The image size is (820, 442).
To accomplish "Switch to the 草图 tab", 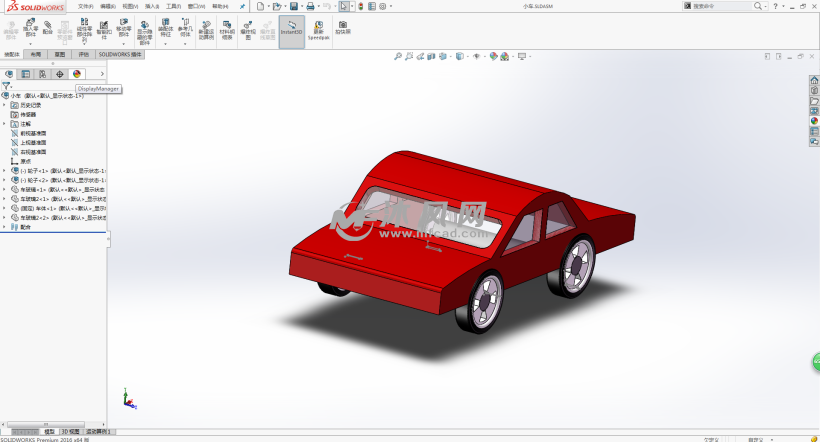I will (60, 54).
